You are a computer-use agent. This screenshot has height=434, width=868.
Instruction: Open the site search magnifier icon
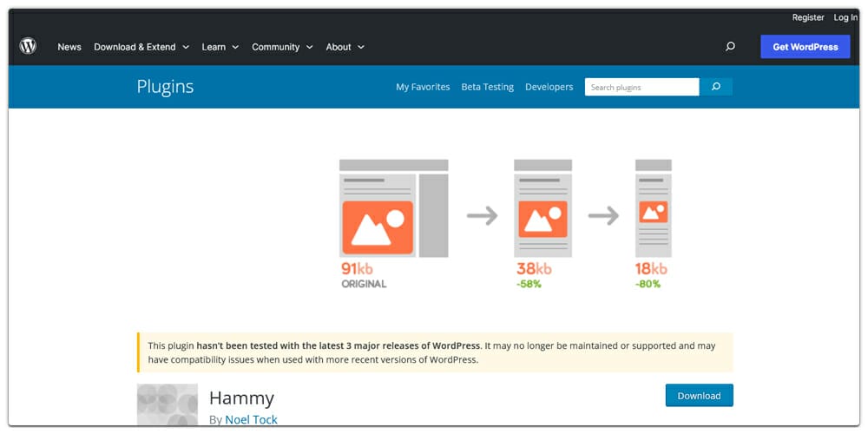(x=730, y=47)
